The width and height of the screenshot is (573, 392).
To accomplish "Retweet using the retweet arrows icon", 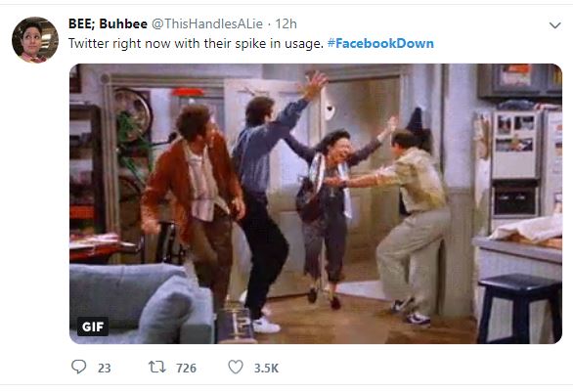I will [157, 367].
